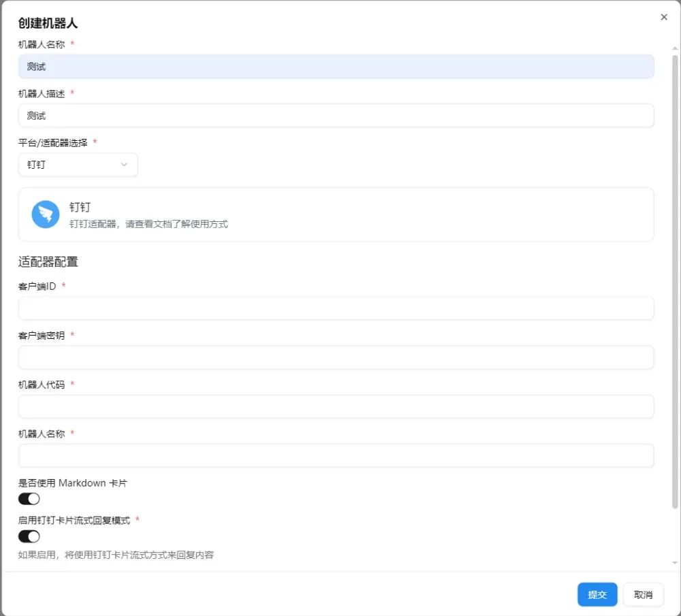Select the 机器人代码 input field
Image resolution: width=681 pixels, height=616 pixels.
pyautogui.click(x=335, y=406)
